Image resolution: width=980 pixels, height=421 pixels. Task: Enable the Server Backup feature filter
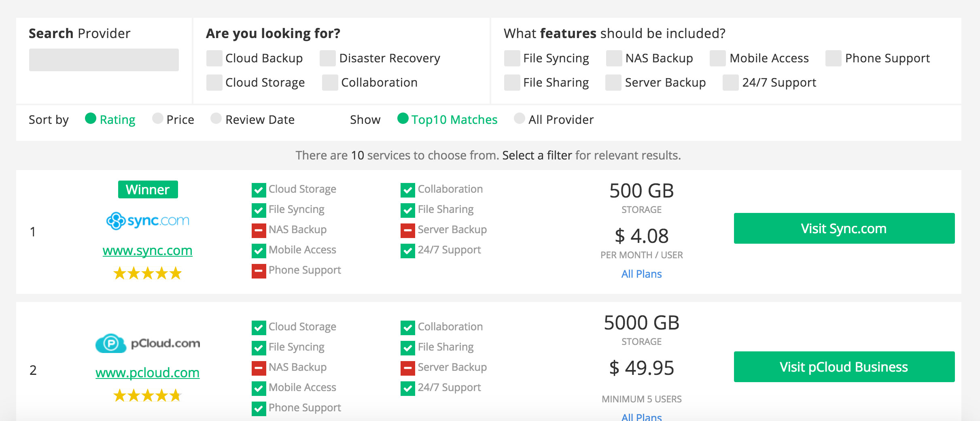click(x=613, y=83)
